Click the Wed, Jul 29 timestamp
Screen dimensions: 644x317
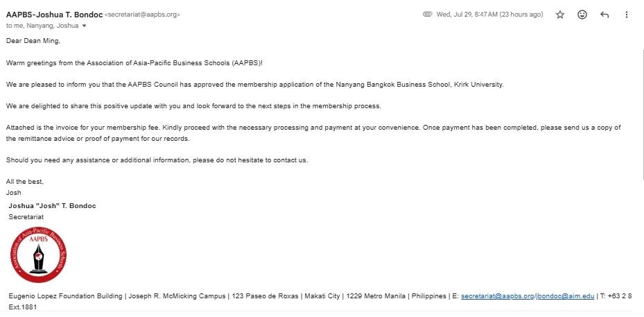[x=489, y=15]
